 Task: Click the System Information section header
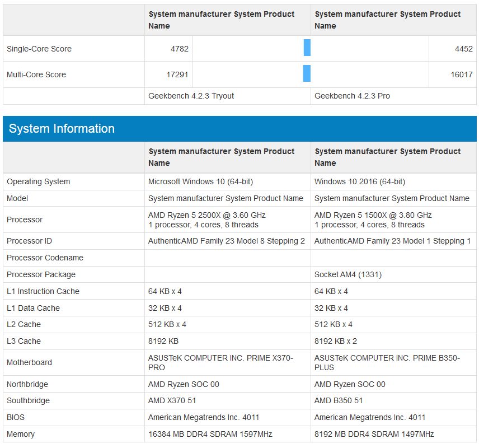coord(239,129)
